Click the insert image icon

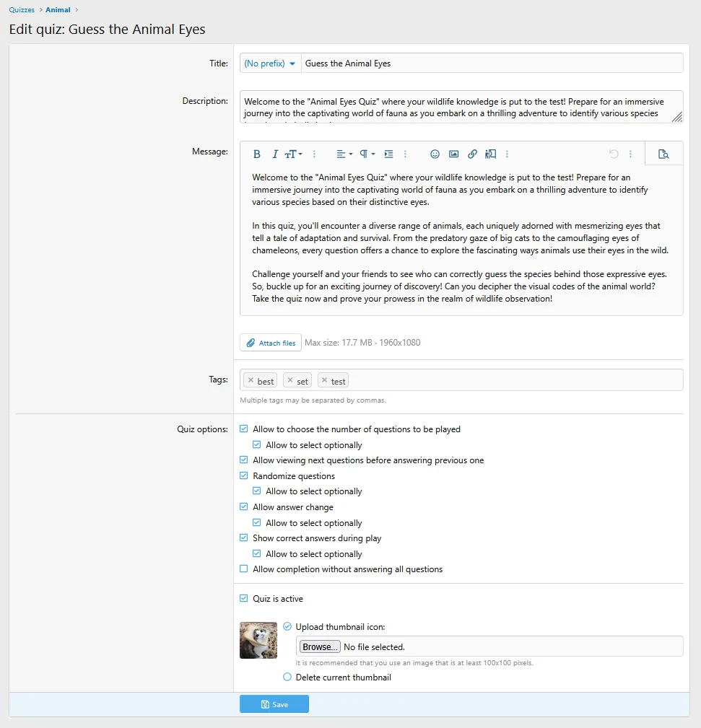click(x=453, y=154)
